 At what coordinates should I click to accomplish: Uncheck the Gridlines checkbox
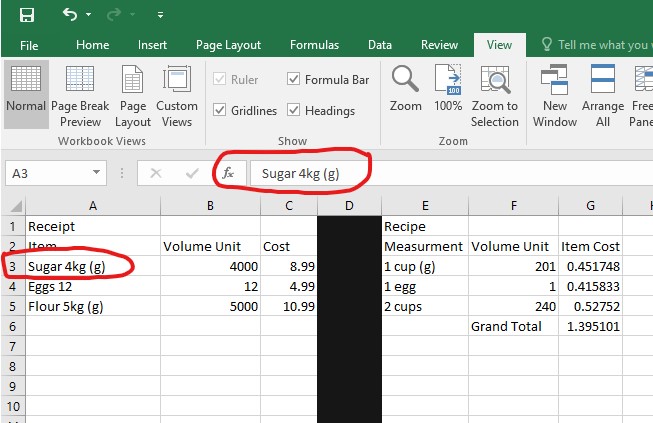click(219, 110)
